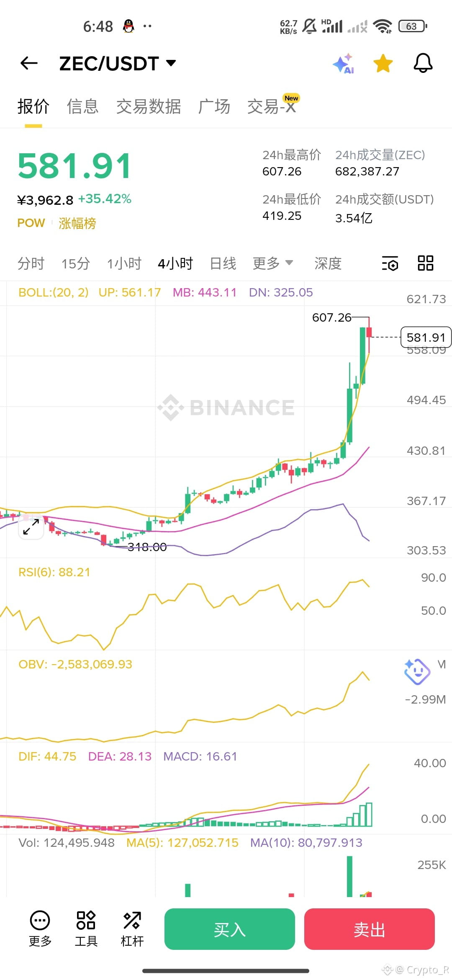
Task: Tap the ¥3,962.8 converted price
Action: [x=45, y=200]
